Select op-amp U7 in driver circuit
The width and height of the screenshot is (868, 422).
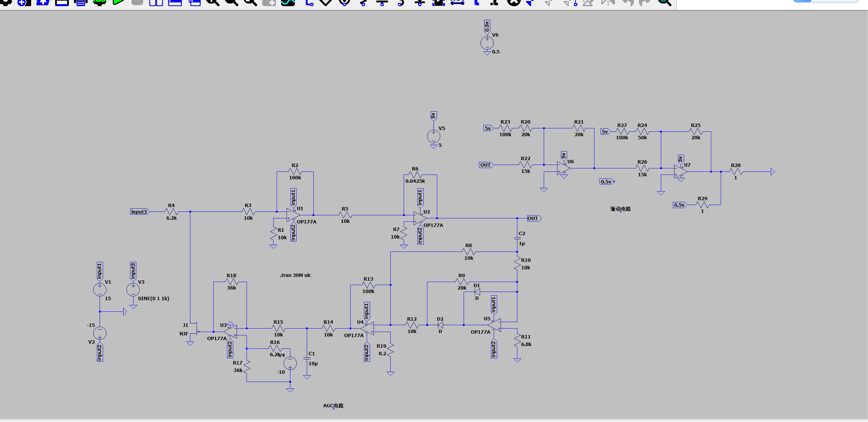[x=681, y=171]
